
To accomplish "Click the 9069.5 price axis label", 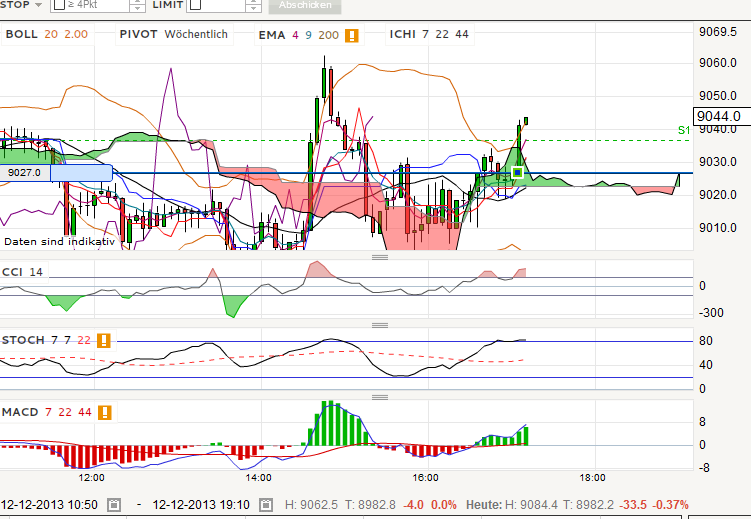I will [718, 32].
